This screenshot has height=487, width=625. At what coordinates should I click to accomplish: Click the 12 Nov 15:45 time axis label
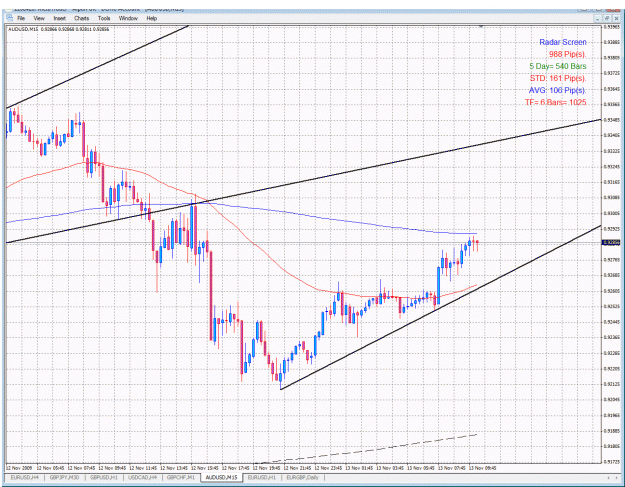pos(204,468)
